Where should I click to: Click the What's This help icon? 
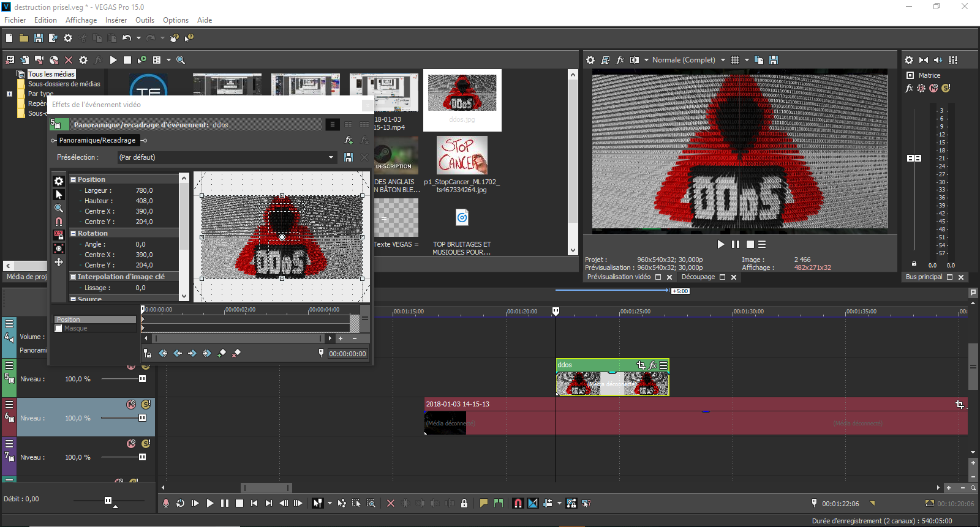(189, 38)
